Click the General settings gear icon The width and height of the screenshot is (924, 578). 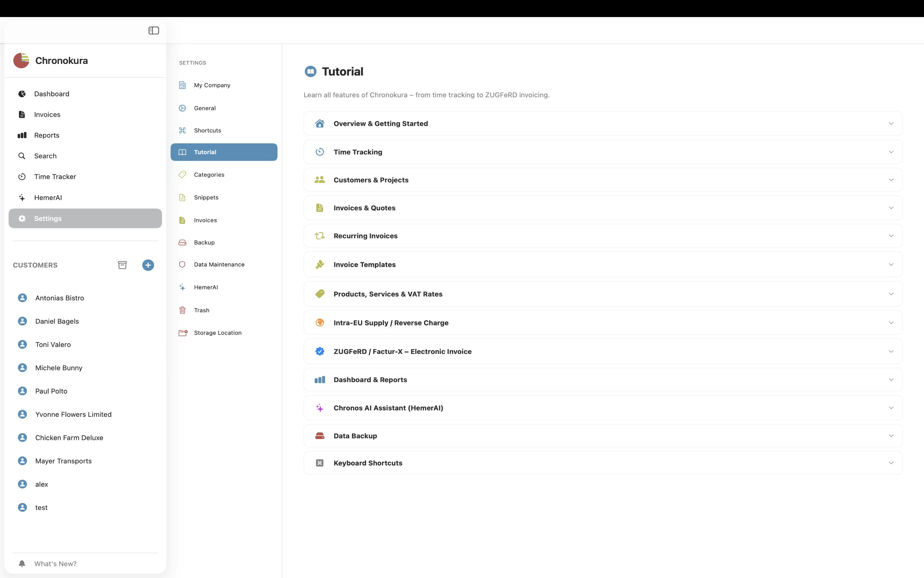tap(183, 108)
